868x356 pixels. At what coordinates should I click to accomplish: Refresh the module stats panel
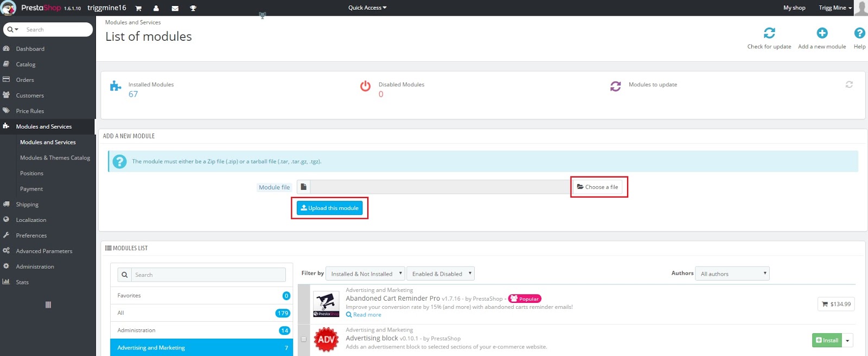(x=849, y=85)
